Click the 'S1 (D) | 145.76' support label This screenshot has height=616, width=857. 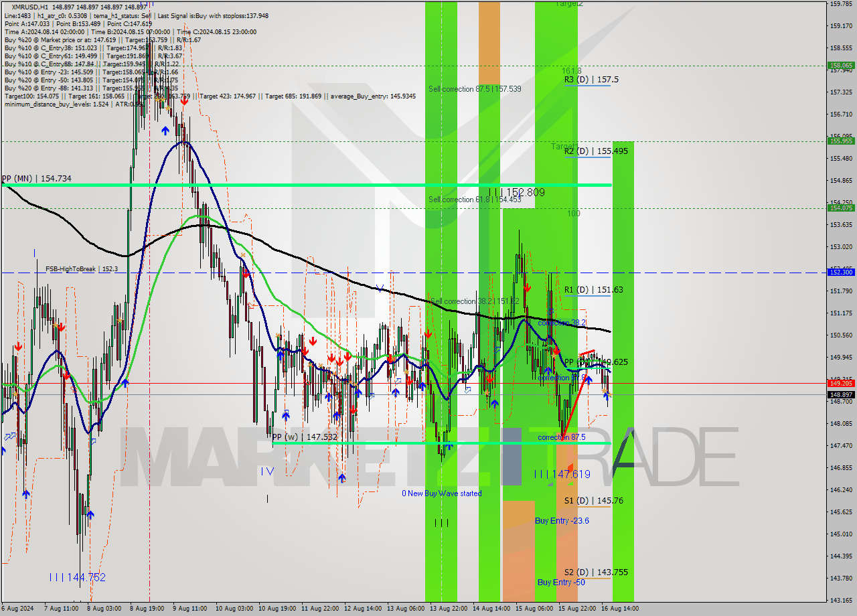[594, 500]
